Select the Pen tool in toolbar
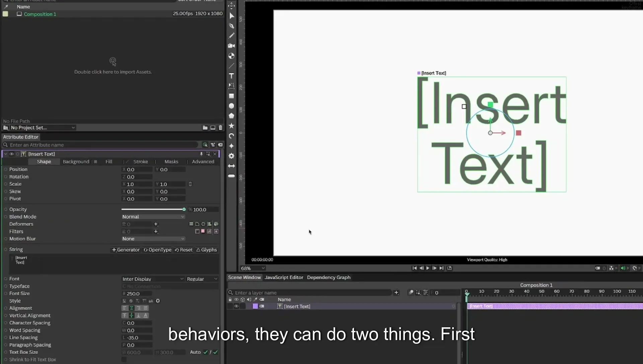Screen dimensions: 643x364 pyautogui.click(x=231, y=26)
